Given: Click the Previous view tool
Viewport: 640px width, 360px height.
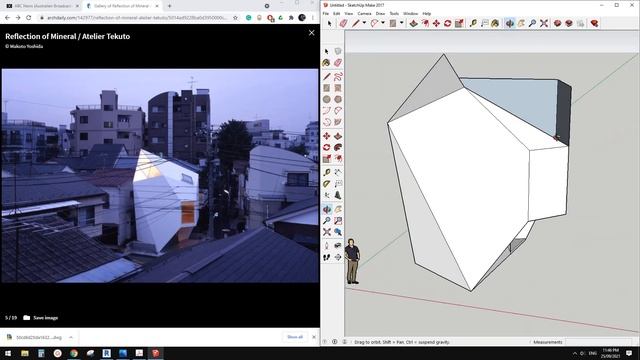Looking at the screenshot, I should click(338, 232).
